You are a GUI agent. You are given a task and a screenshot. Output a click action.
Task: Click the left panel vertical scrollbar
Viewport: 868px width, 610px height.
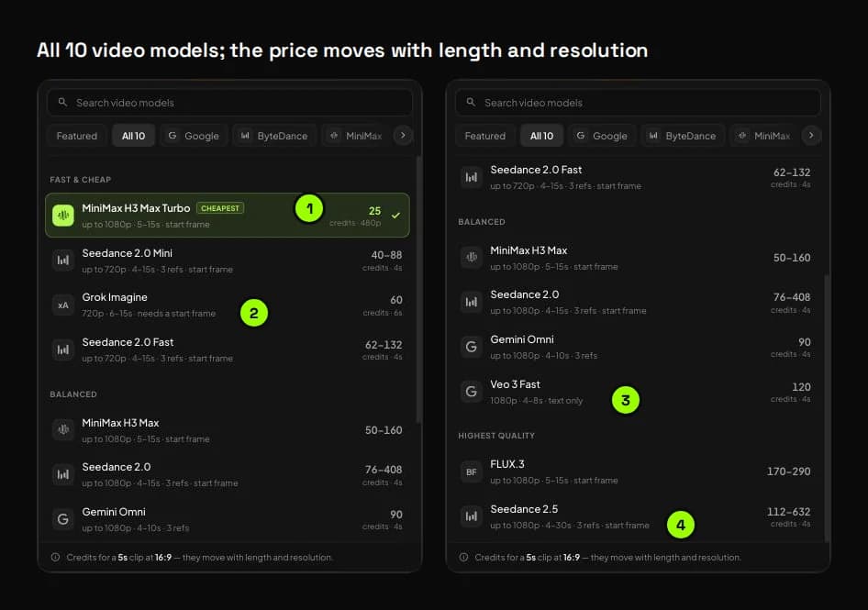(418, 290)
